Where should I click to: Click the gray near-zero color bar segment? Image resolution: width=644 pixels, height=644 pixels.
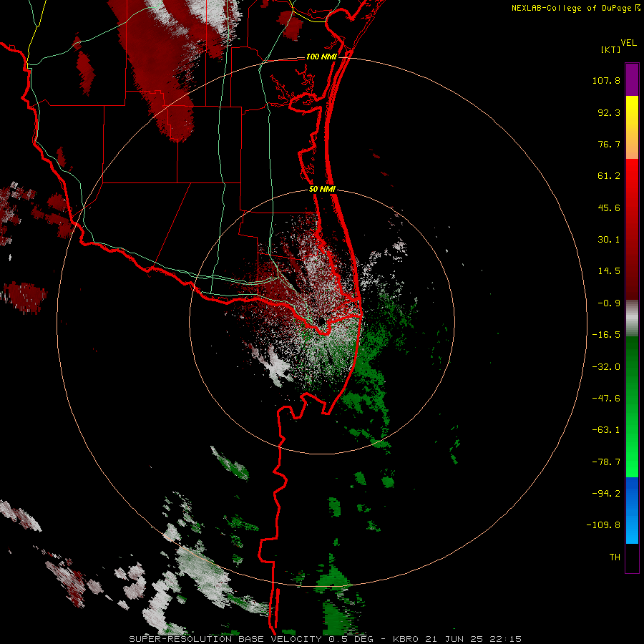632,318
